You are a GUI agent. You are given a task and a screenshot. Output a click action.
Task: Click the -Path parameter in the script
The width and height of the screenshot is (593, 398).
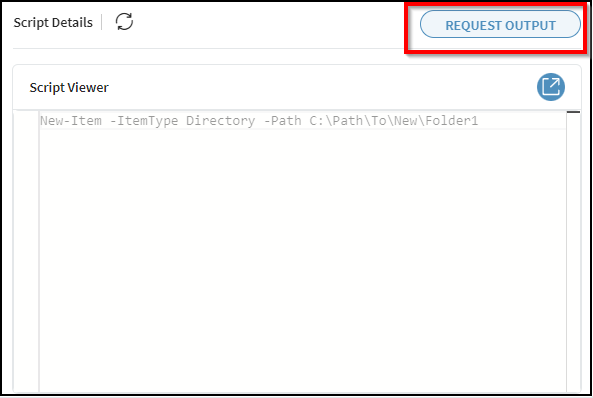tap(283, 121)
